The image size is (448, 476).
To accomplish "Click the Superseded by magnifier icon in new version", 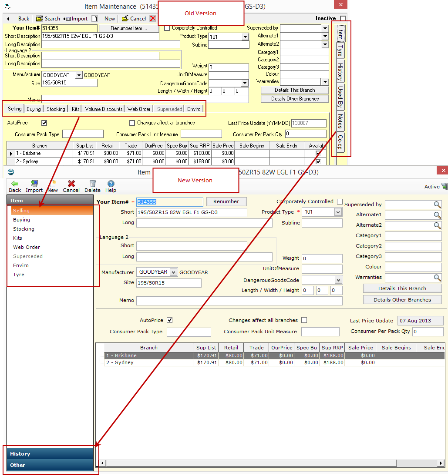I will pyautogui.click(x=437, y=204).
